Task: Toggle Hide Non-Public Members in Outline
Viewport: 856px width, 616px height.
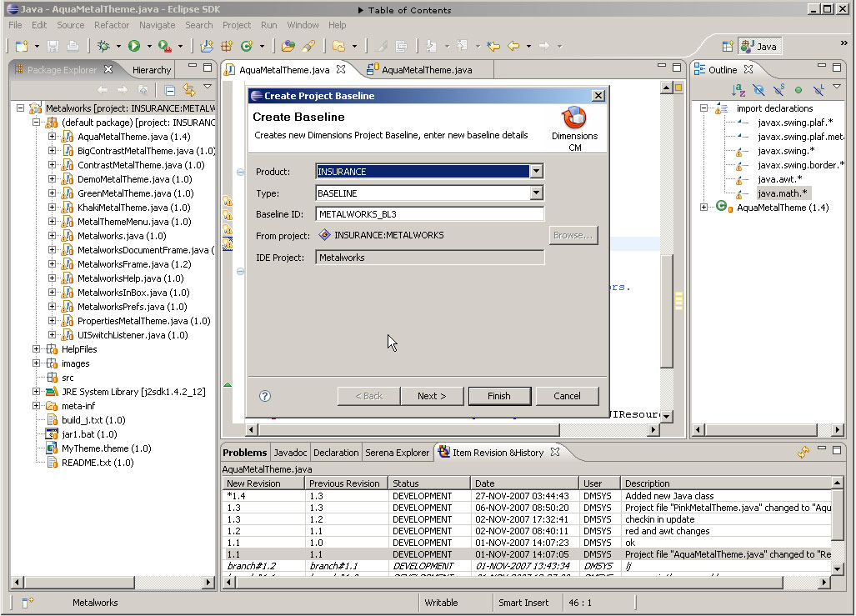Action: [x=798, y=90]
